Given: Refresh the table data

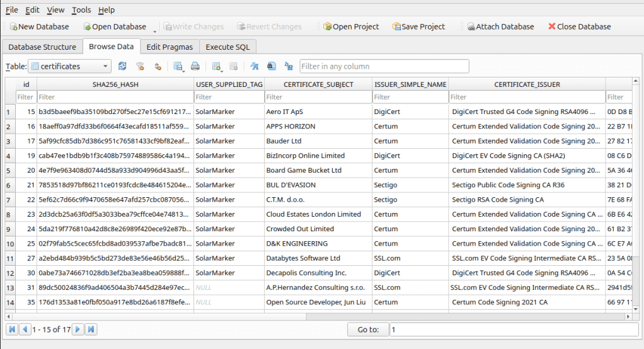Looking at the screenshot, I should [122, 66].
